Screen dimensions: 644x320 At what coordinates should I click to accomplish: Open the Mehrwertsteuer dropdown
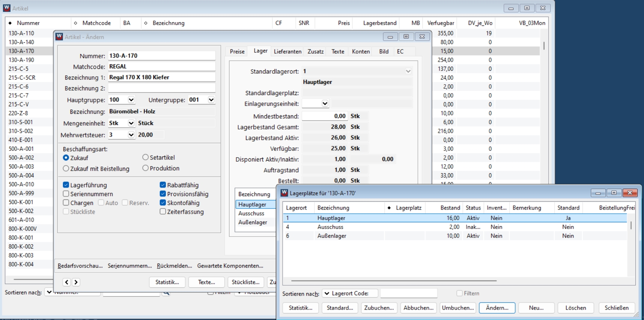[131, 135]
